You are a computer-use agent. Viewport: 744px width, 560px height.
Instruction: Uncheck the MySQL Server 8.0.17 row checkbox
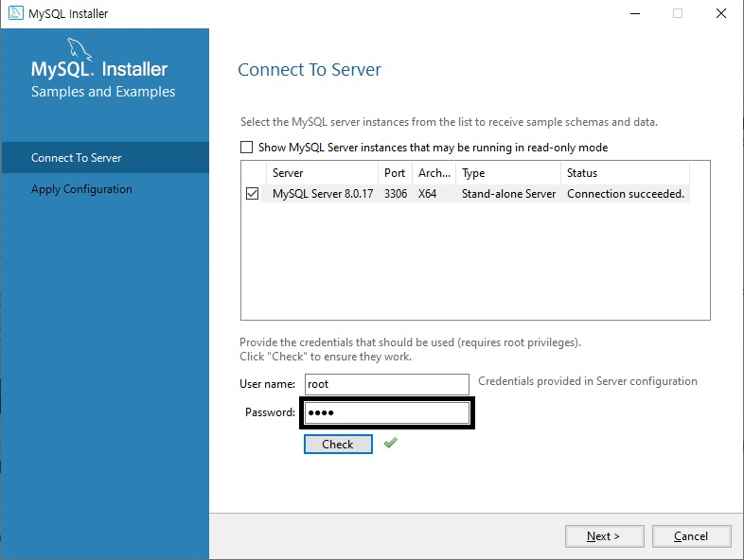252,194
